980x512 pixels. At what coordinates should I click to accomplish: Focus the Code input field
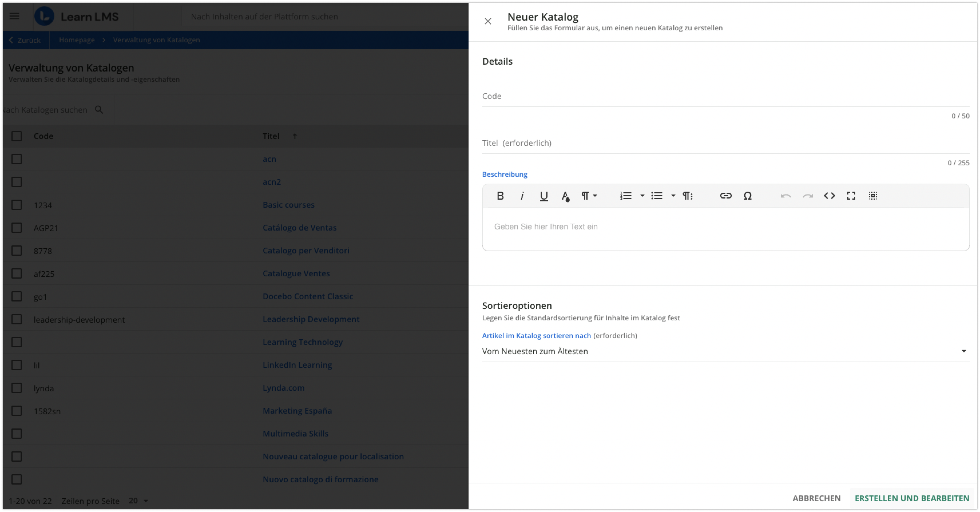pyautogui.click(x=725, y=96)
